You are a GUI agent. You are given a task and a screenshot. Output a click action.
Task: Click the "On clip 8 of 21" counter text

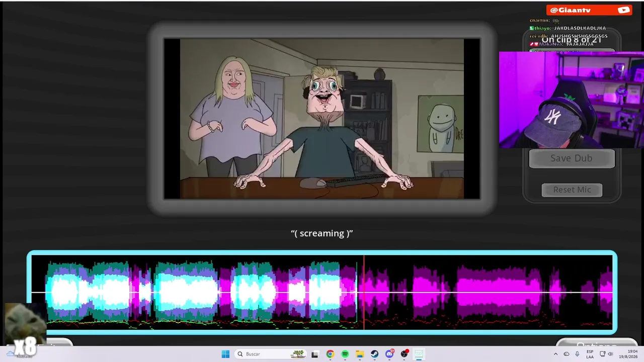click(571, 40)
